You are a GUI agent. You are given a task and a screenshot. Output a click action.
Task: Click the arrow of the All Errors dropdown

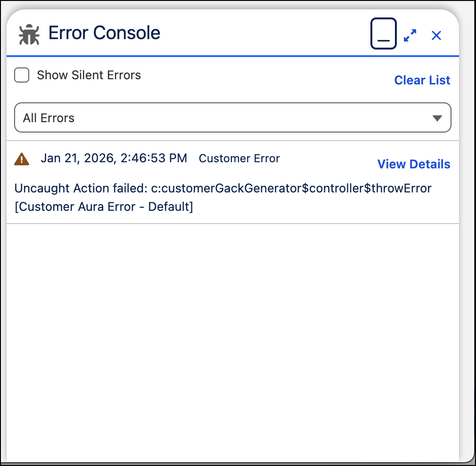437,118
